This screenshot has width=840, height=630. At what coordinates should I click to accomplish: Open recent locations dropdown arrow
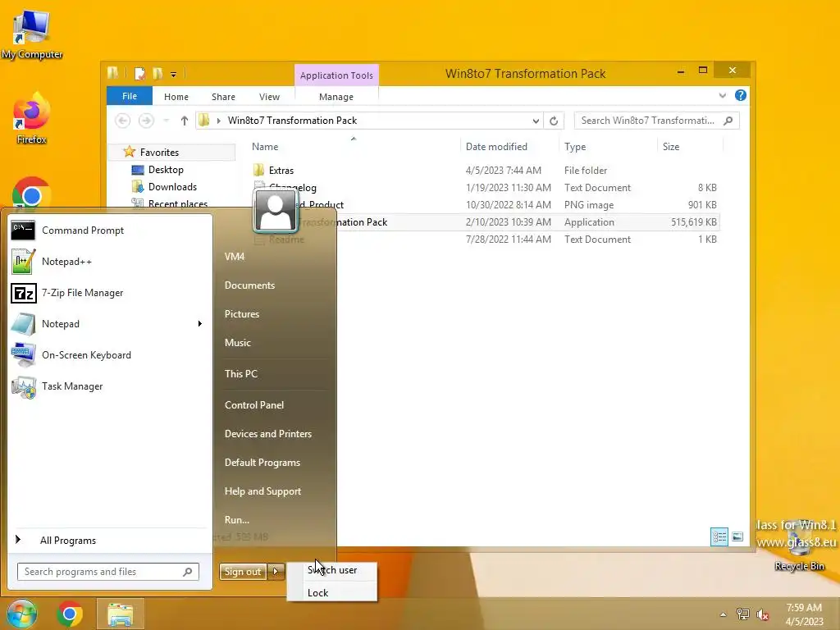pos(166,121)
